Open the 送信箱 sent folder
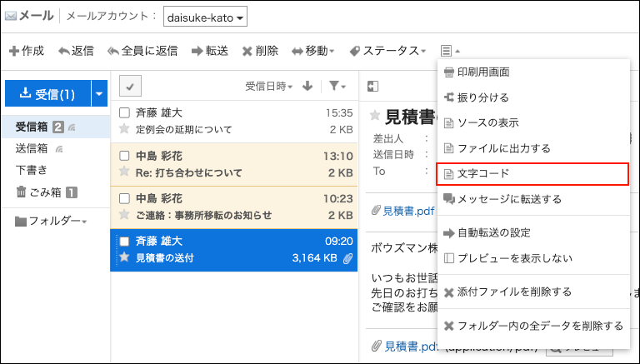The height and width of the screenshot is (364, 640). [x=32, y=148]
